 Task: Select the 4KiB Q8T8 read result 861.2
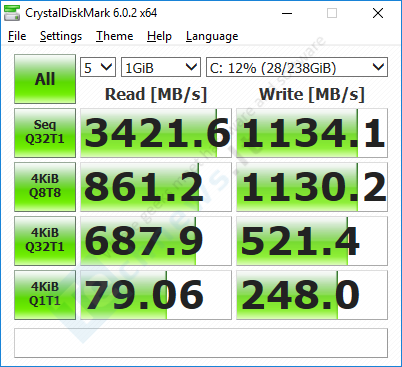pos(156,187)
